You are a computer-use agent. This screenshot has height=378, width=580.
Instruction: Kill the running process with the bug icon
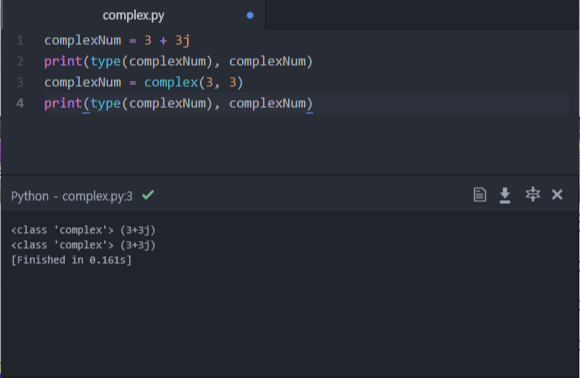coord(533,194)
